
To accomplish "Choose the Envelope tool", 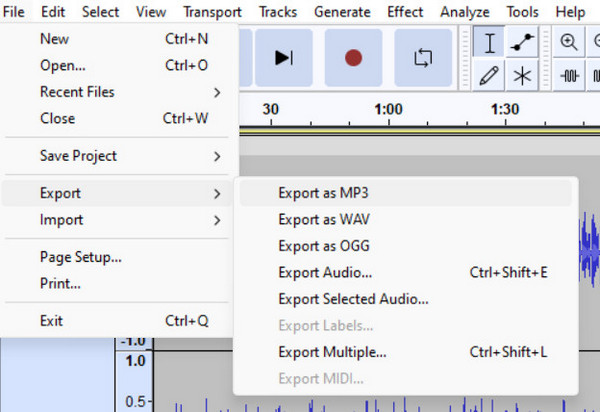I will coord(521,43).
